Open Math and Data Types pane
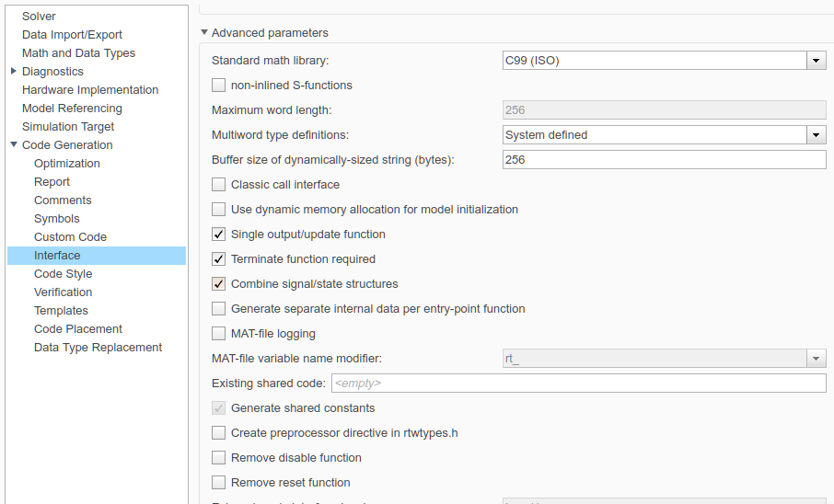The height and width of the screenshot is (504, 834). click(78, 53)
